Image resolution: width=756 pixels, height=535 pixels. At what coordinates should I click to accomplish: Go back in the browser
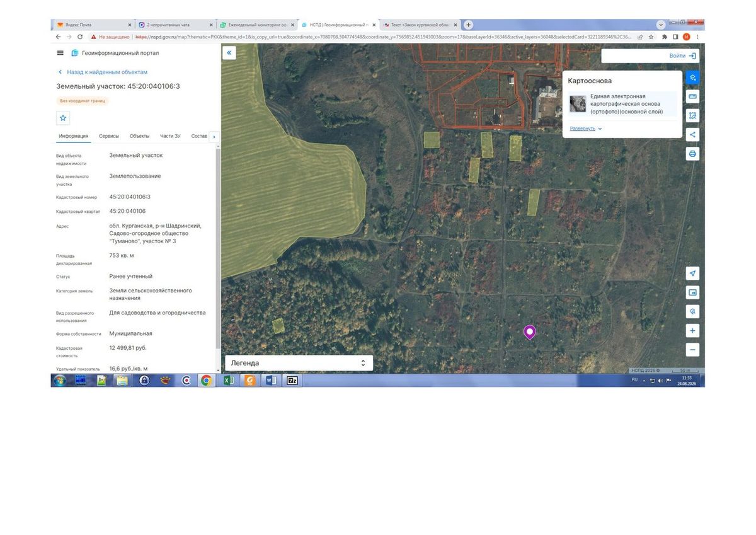point(59,37)
